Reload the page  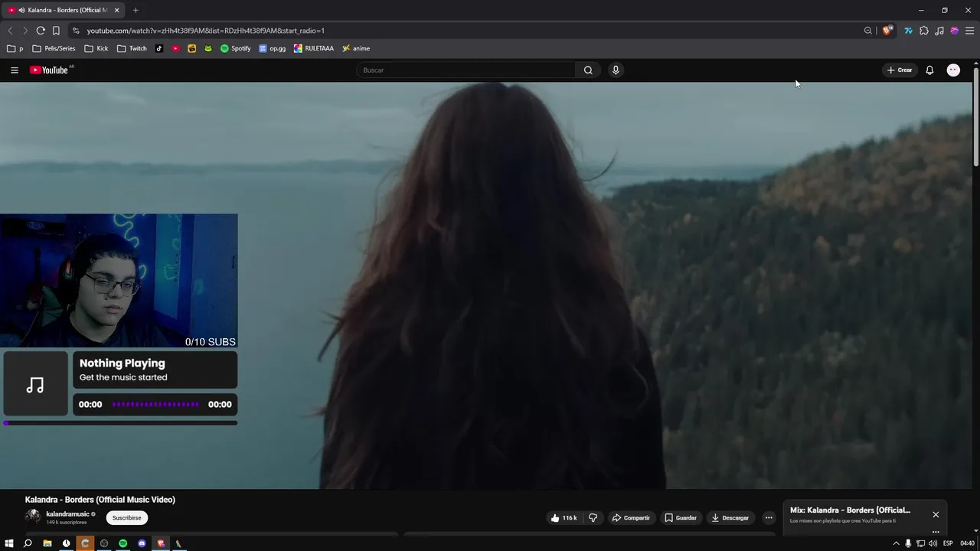click(x=41, y=31)
